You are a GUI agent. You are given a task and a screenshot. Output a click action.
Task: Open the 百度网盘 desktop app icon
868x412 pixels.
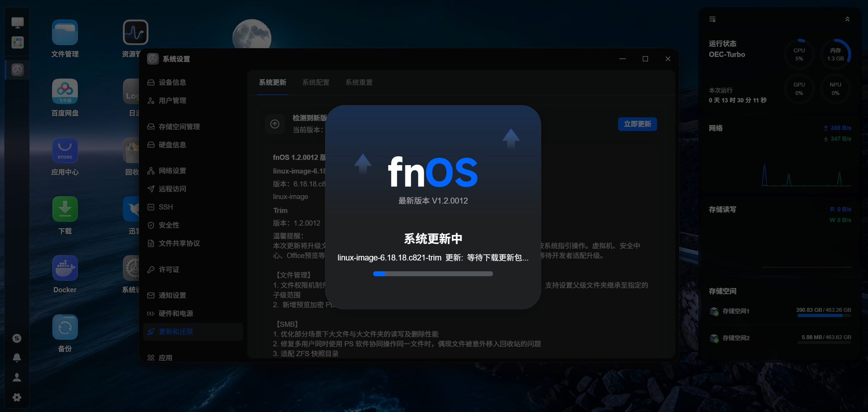(65, 91)
